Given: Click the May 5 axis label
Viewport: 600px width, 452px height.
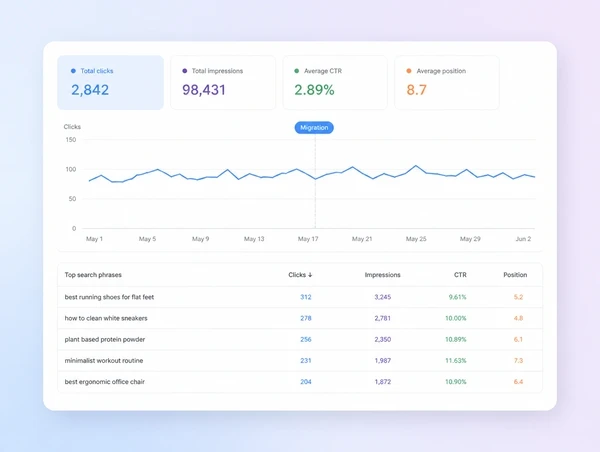Looking at the screenshot, I should tap(147, 239).
